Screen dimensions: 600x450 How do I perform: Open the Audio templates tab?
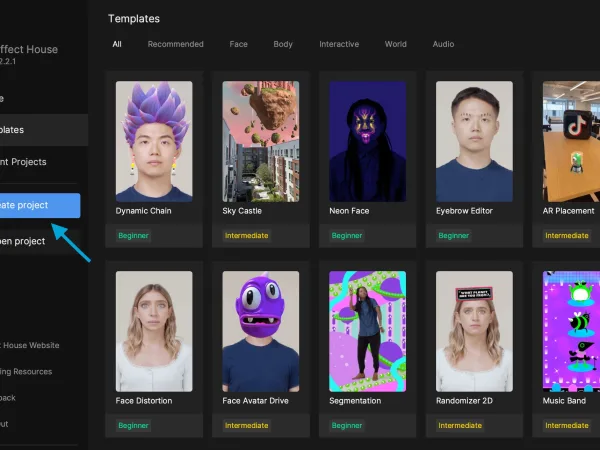coord(443,44)
